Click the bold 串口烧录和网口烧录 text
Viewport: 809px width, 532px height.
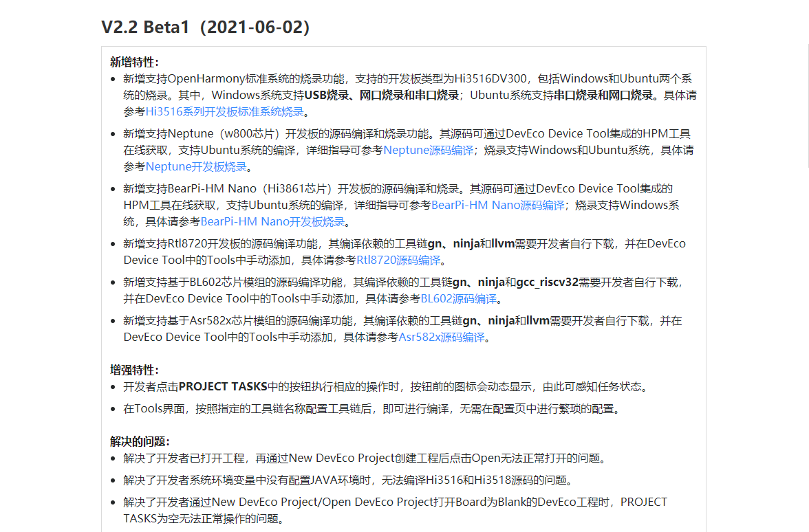click(603, 96)
